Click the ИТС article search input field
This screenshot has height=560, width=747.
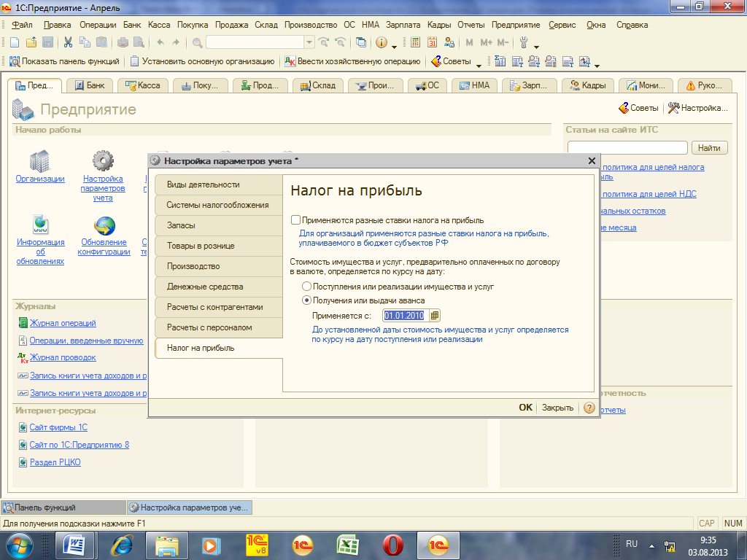coord(627,148)
